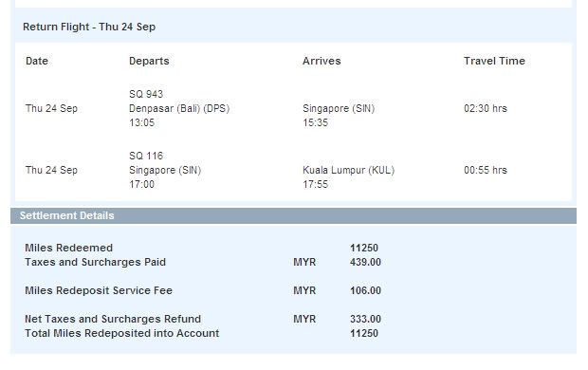Click flight number SQ 943
The image size is (588, 370).
point(146,94)
